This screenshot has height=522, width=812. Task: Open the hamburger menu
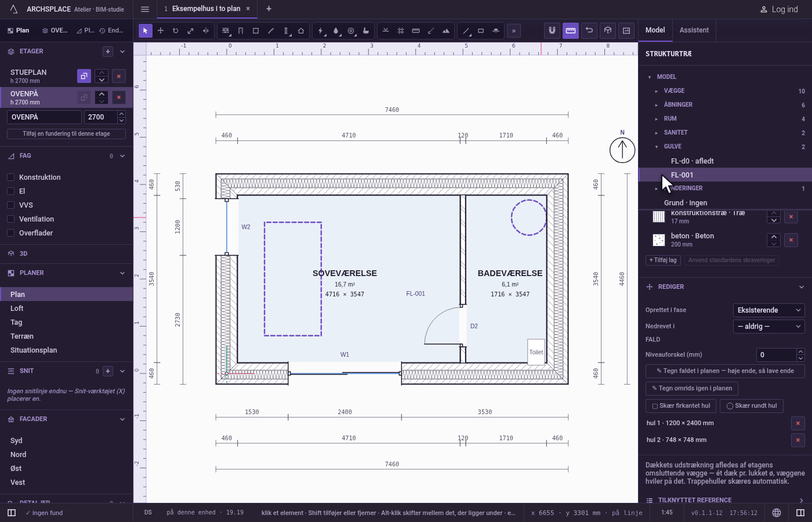145,9
